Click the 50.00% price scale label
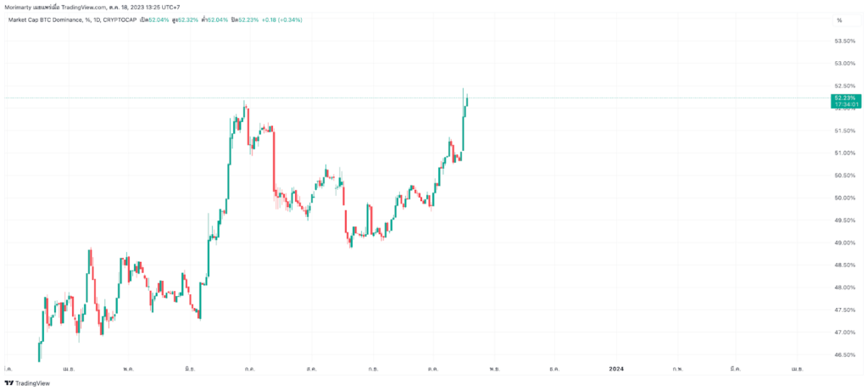Screen dimensions: 868x391 click(845, 198)
